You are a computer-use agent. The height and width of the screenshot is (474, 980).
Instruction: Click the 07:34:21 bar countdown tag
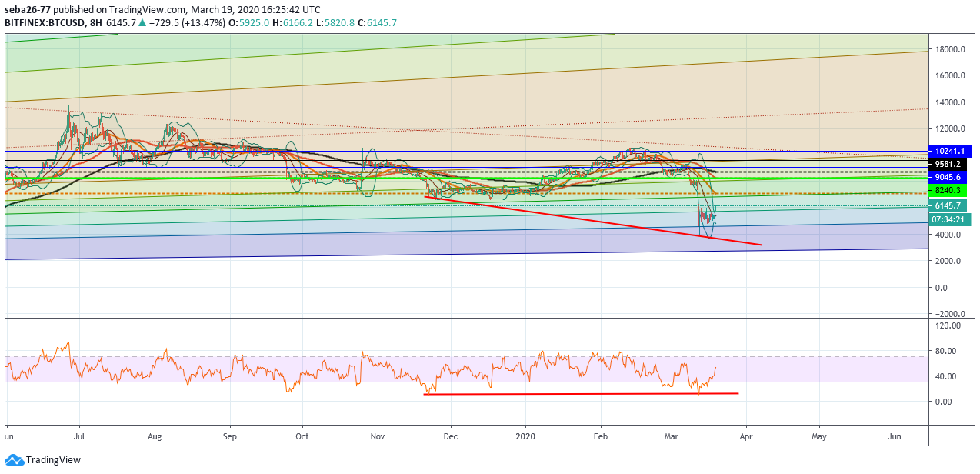[x=949, y=219]
